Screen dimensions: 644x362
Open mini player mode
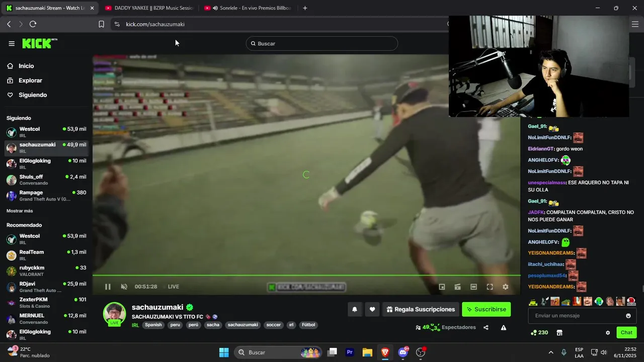coord(442,287)
